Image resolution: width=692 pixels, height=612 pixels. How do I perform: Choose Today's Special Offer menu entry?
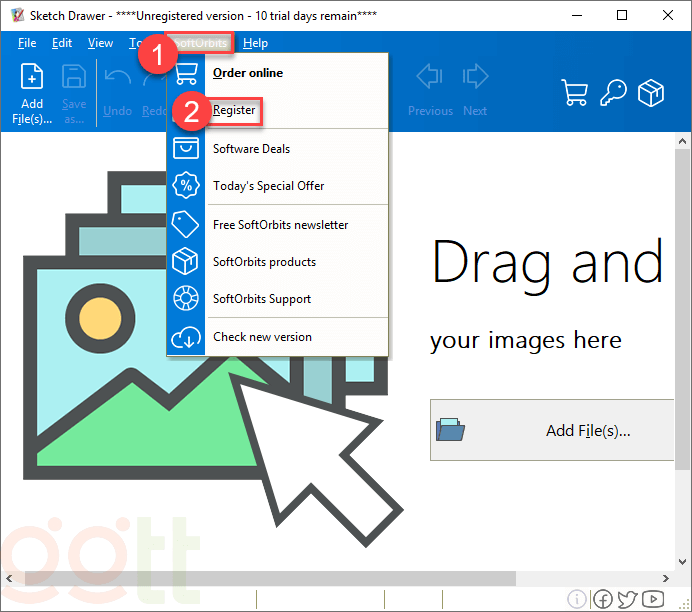point(268,186)
